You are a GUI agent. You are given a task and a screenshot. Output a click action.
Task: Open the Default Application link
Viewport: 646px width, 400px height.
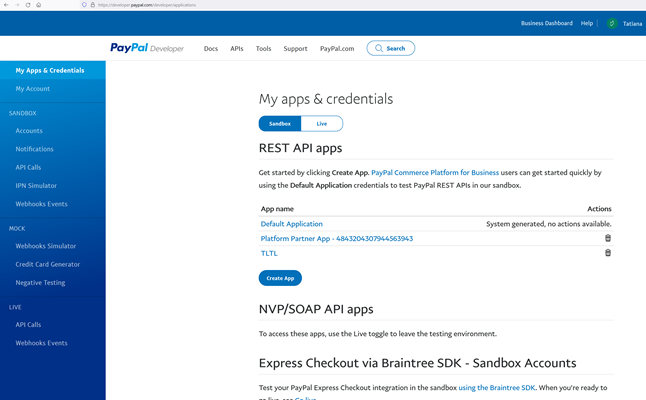pos(291,224)
